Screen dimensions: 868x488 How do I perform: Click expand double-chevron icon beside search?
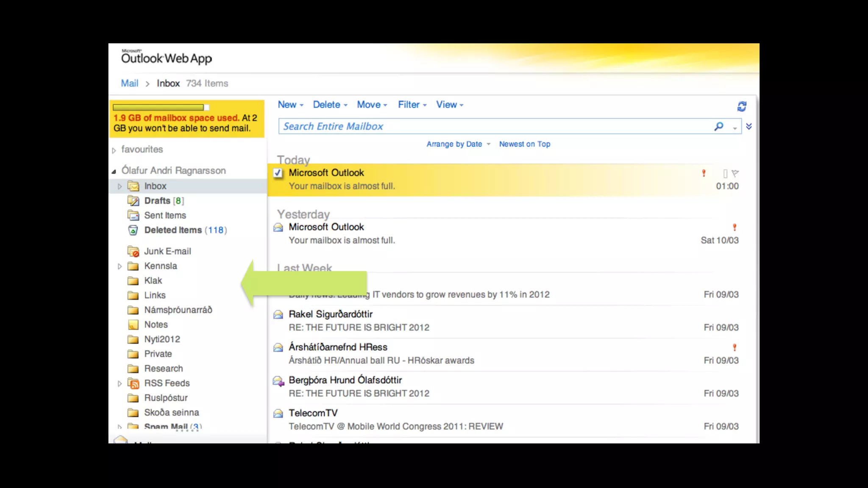(749, 126)
